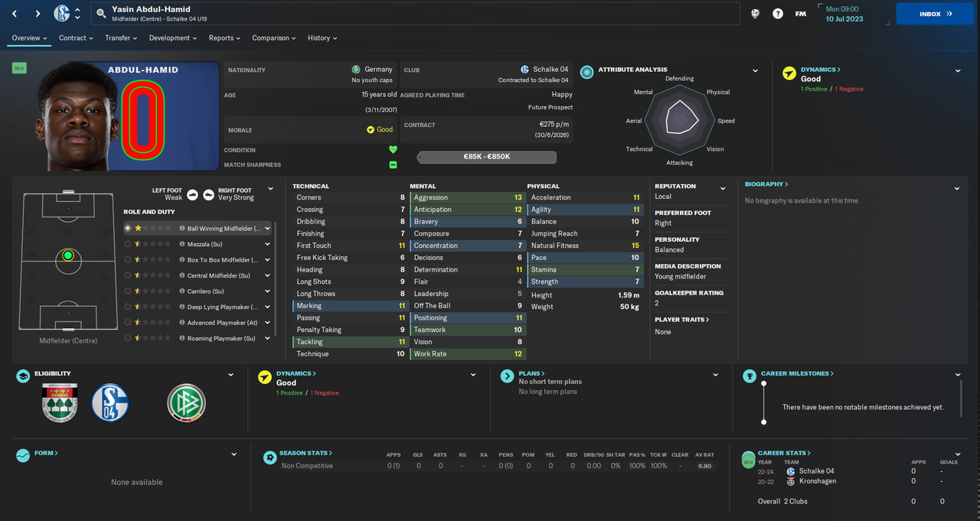Expand the top-right Dynamics panel chevron
This screenshot has height=521, width=980.
(x=958, y=71)
